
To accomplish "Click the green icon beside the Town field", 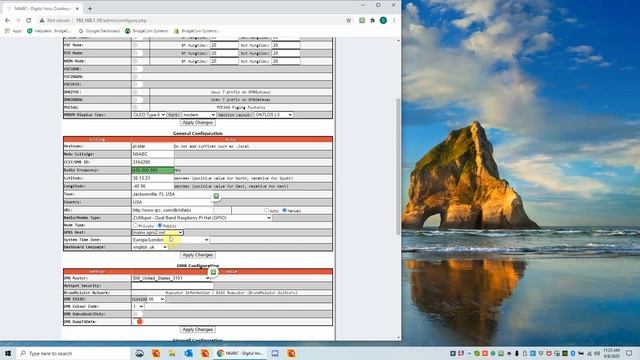I will (x=216, y=196).
